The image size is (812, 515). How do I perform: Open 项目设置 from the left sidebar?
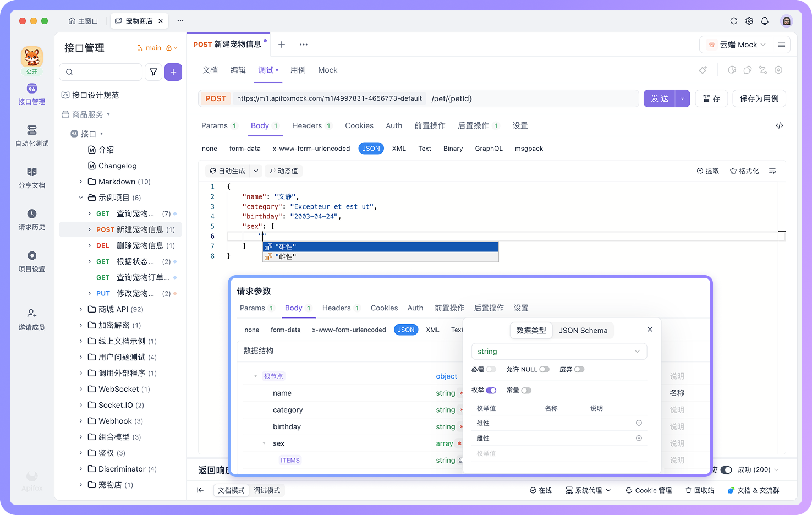(31, 260)
